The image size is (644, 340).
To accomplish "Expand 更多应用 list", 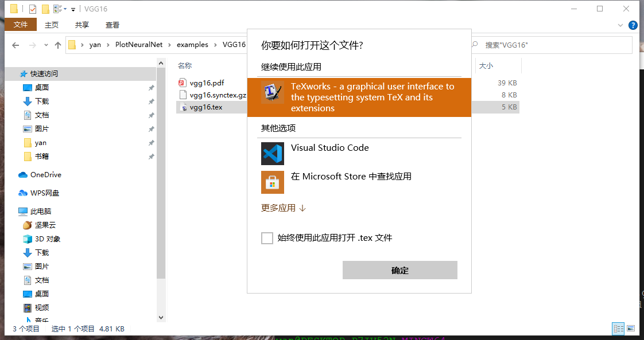I will 284,208.
